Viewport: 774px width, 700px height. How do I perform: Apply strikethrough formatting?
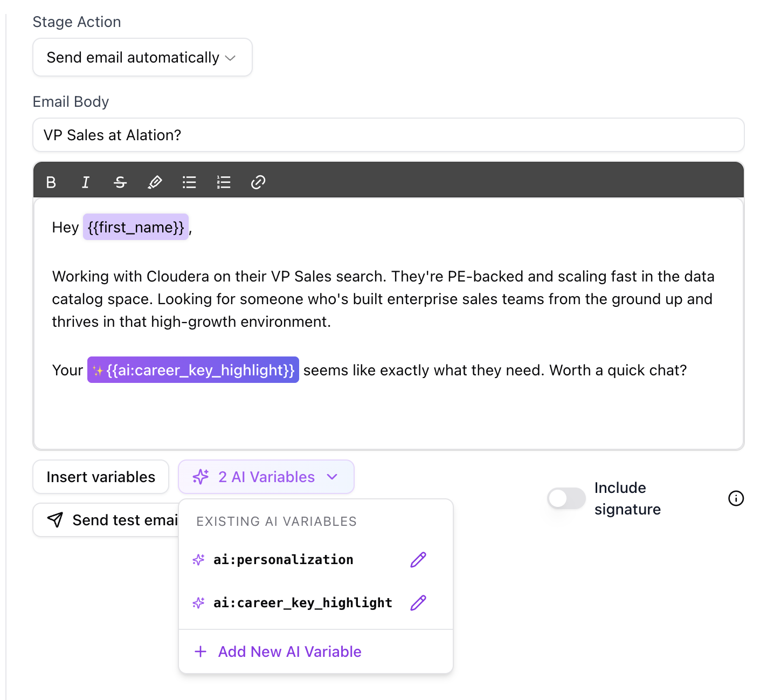click(x=120, y=182)
